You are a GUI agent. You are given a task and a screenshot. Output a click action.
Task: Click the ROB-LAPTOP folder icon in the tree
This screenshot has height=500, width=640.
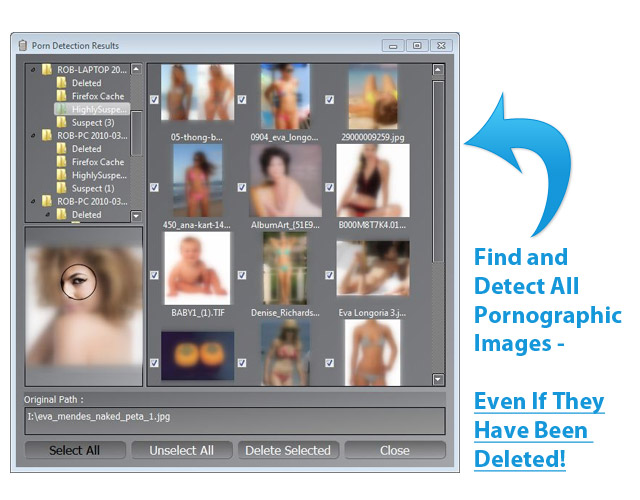pyautogui.click(x=47, y=70)
